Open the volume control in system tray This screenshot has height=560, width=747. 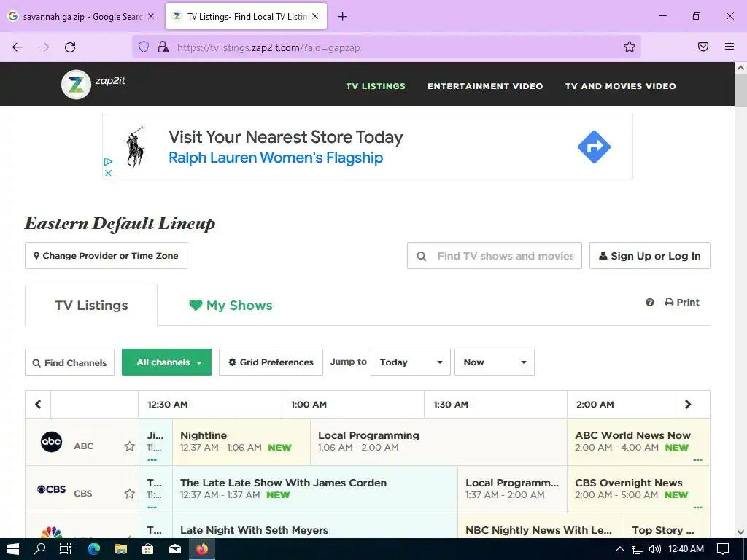654,549
